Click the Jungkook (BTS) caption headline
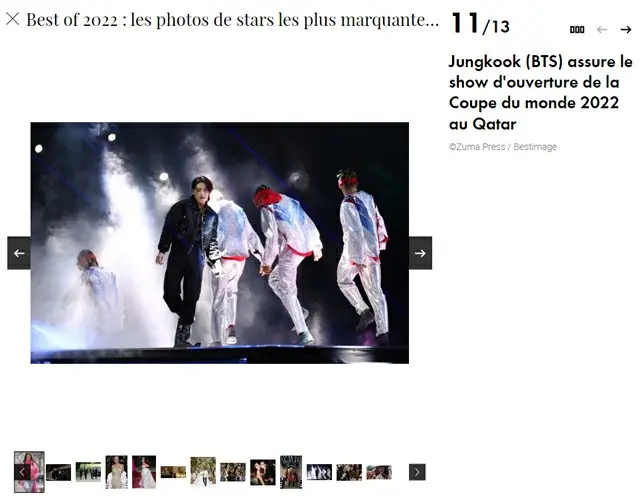Screen dimensions: 640x504 540,93
